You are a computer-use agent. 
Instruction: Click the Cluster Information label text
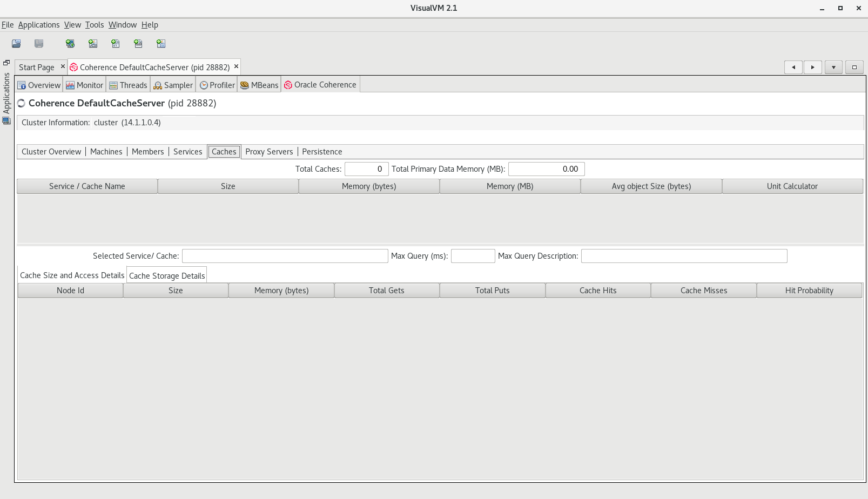[x=56, y=123]
